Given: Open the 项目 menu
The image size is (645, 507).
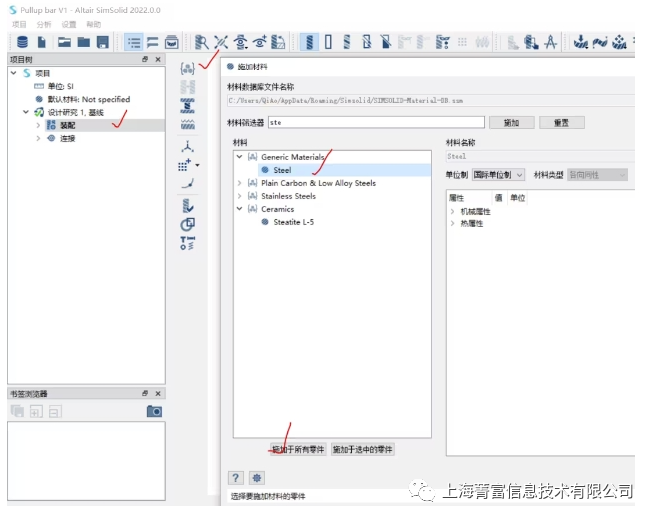Looking at the screenshot, I should (19, 24).
